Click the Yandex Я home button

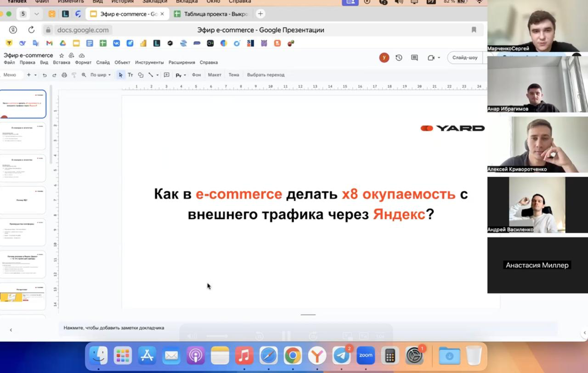click(13, 30)
